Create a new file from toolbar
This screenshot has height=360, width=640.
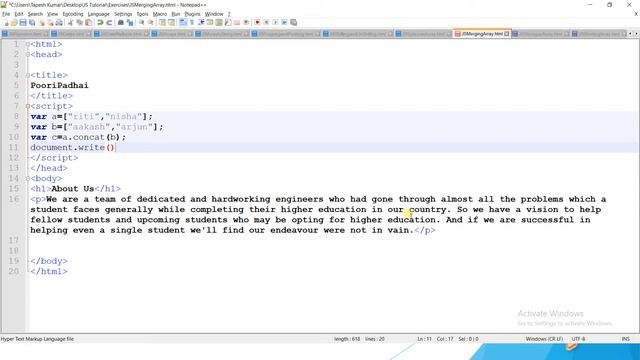[x=5, y=22]
